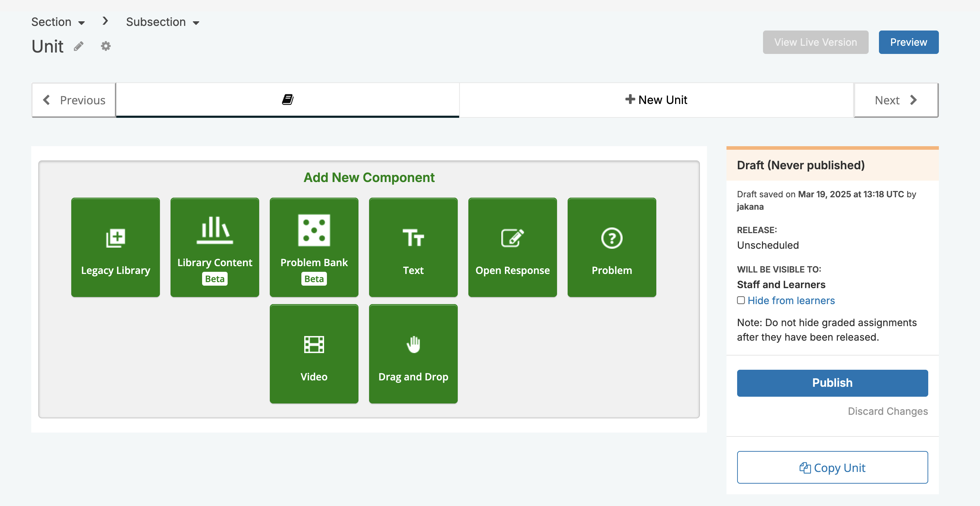Add a Problem Bank component

[x=314, y=247]
